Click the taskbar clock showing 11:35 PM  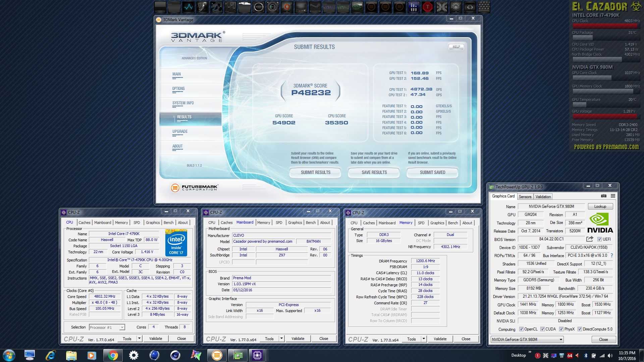[x=627, y=356]
